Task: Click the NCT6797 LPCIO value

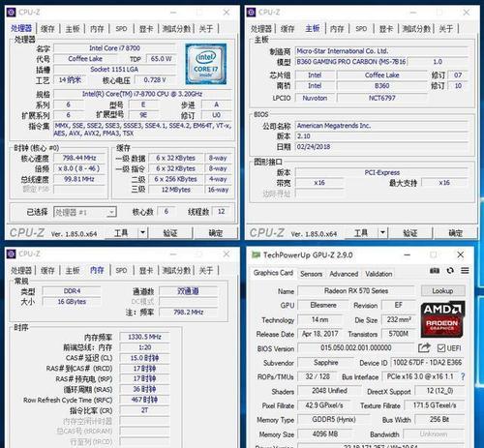Action: point(382,98)
